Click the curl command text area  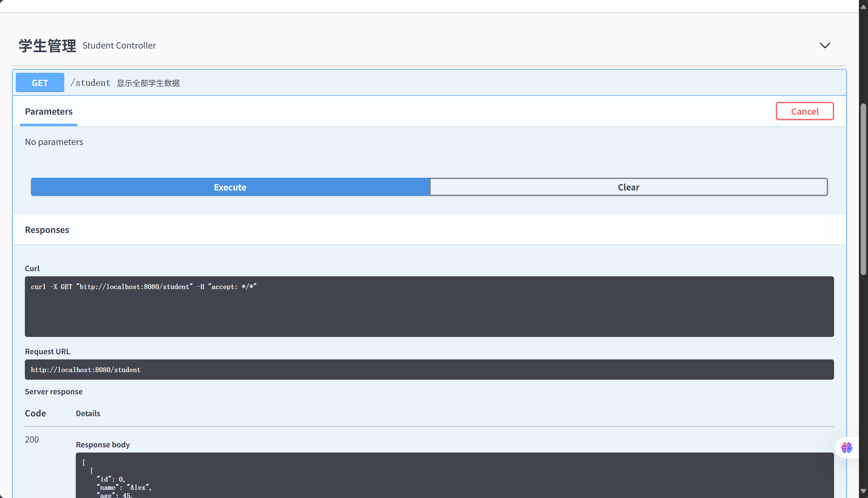(429, 306)
